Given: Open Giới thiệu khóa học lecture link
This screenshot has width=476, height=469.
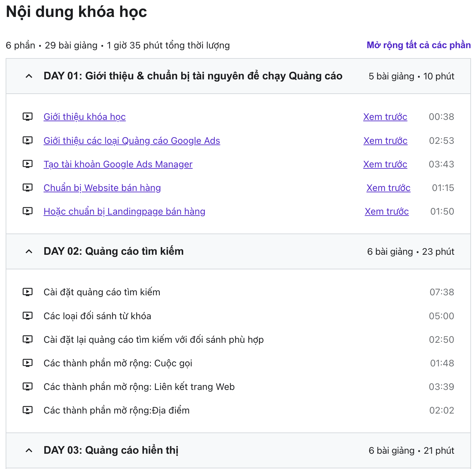Looking at the screenshot, I should point(84,117).
